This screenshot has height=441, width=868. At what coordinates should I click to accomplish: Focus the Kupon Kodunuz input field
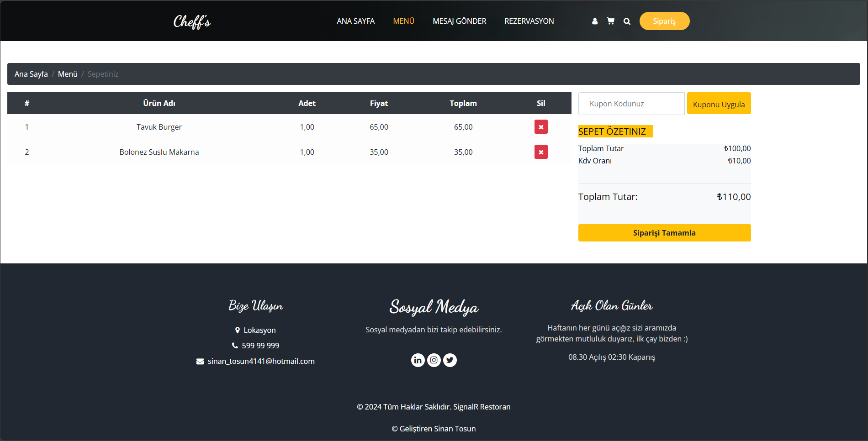(x=631, y=104)
